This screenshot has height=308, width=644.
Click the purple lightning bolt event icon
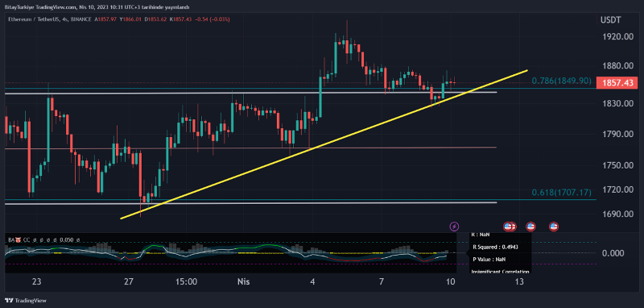pos(454,227)
